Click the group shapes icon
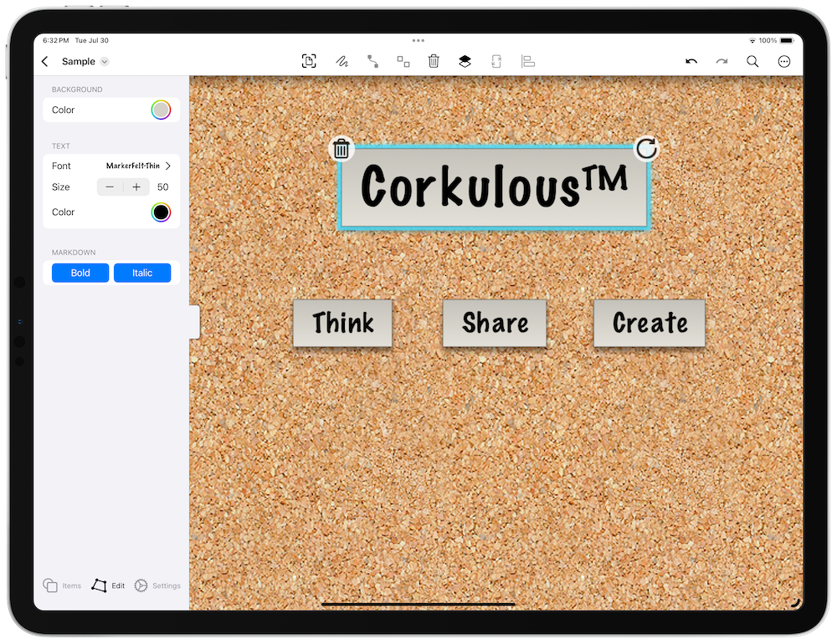The width and height of the screenshot is (837, 644). 403,61
